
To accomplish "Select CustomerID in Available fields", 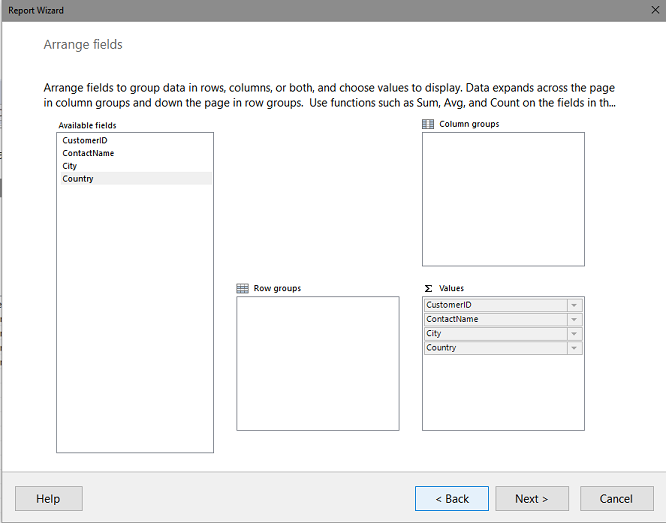I will click(x=135, y=140).
